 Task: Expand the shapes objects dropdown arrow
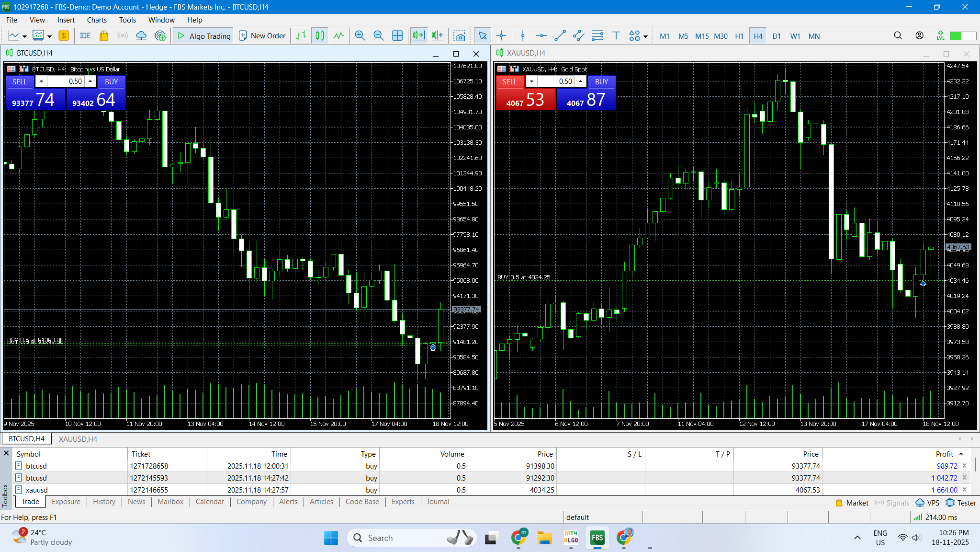tap(645, 36)
